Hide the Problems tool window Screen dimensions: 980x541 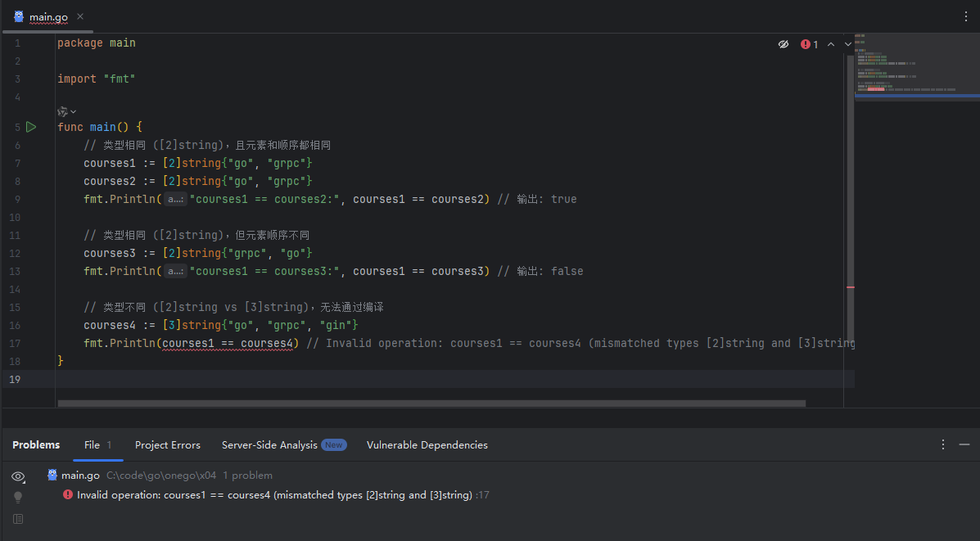pyautogui.click(x=964, y=444)
